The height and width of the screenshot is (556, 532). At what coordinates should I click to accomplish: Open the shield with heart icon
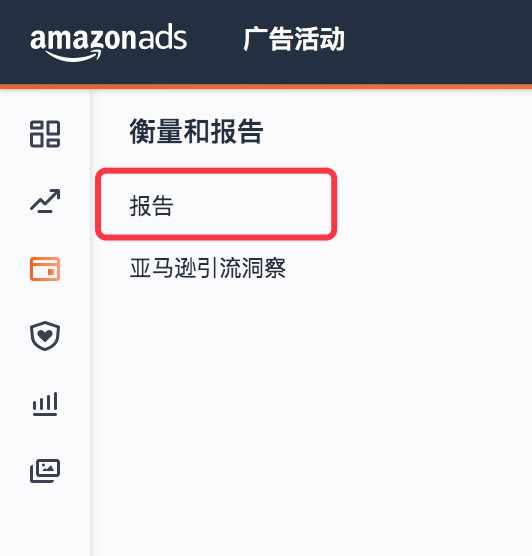[45, 336]
